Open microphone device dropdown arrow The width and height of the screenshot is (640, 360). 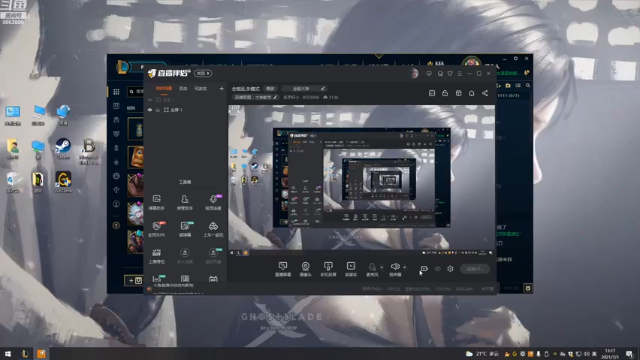pyautogui.click(x=382, y=268)
